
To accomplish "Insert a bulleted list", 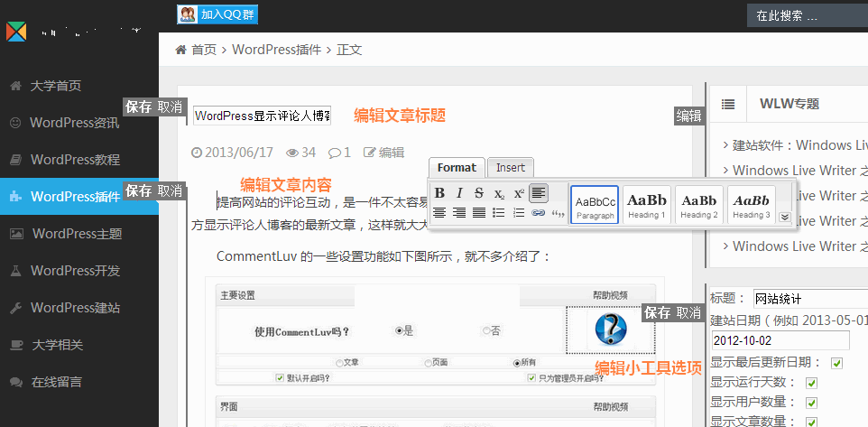I will pos(499,213).
